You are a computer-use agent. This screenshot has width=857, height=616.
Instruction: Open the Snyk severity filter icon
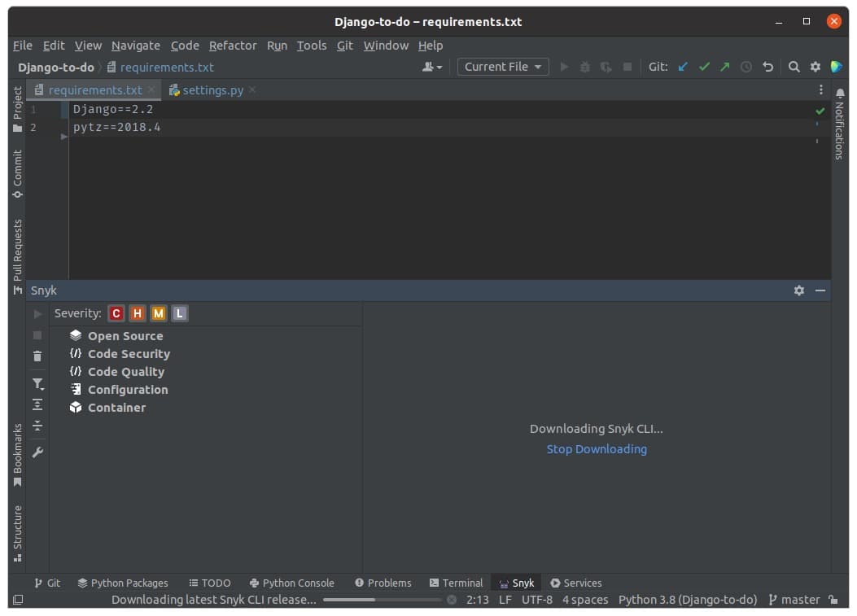tap(37, 384)
